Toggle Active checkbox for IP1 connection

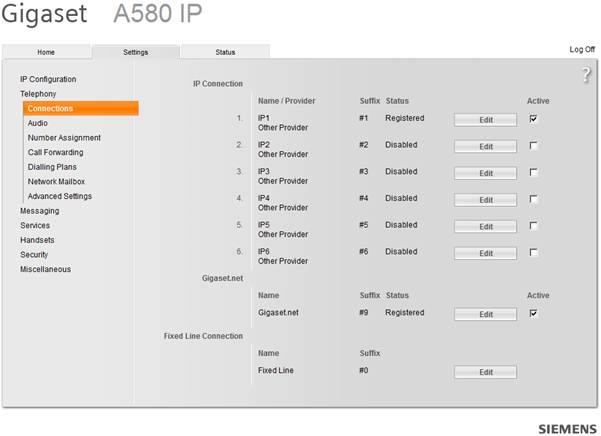pos(533,119)
